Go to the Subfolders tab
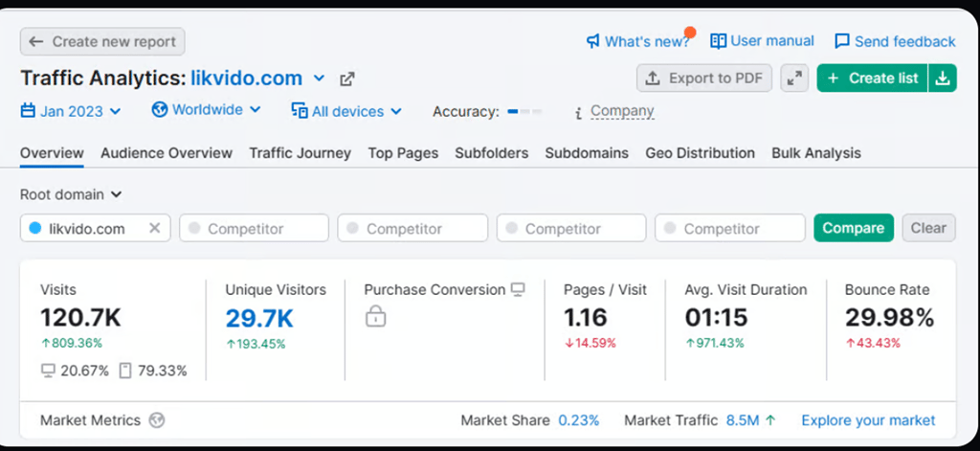The height and width of the screenshot is (451, 980). (492, 153)
